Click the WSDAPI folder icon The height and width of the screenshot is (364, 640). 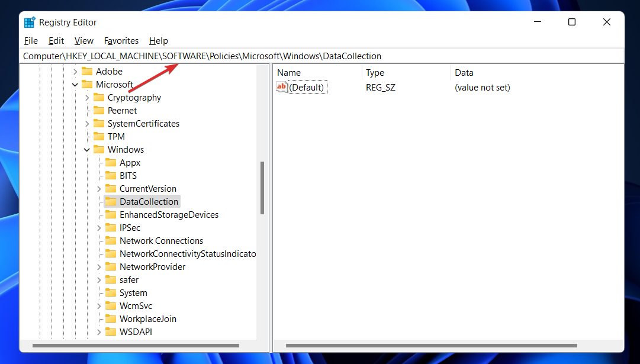(111, 332)
